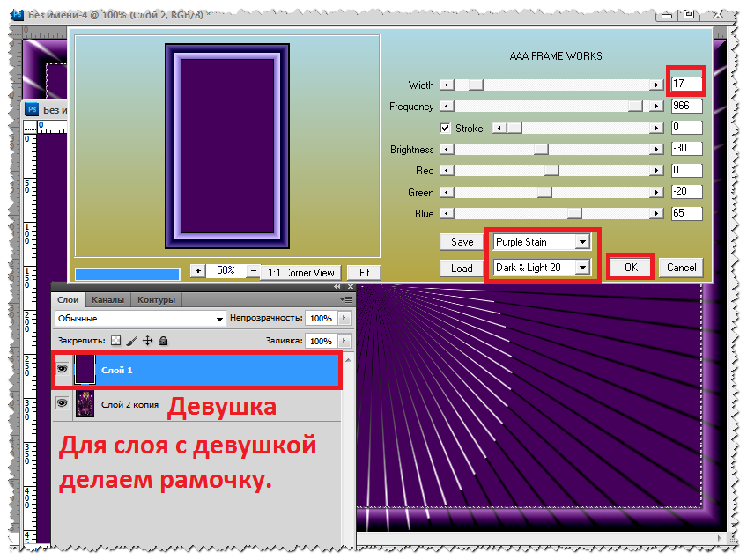Increase Width with right arrow
Screen dimensions: 747x560
[x=656, y=85]
